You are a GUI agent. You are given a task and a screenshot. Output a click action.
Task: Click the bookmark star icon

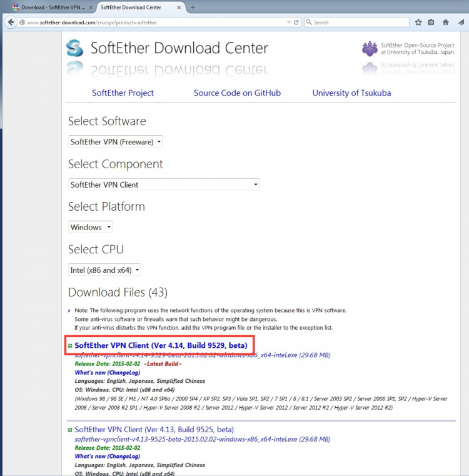pos(418,22)
